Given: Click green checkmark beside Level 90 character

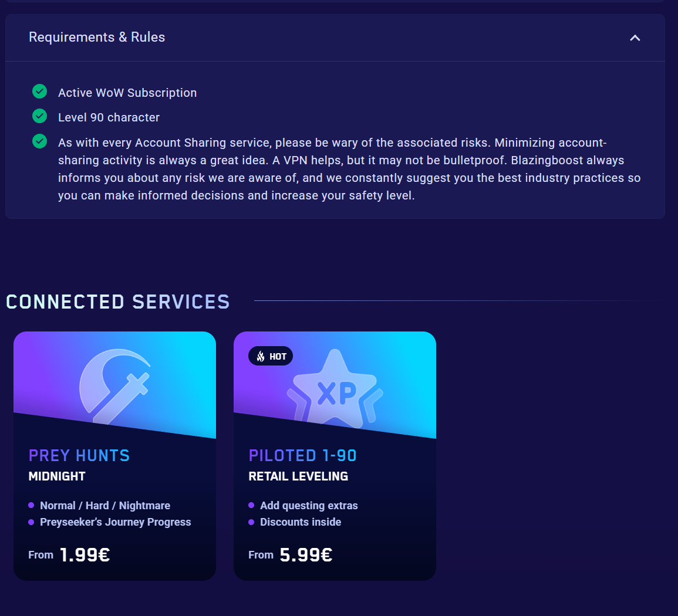Looking at the screenshot, I should coord(40,116).
